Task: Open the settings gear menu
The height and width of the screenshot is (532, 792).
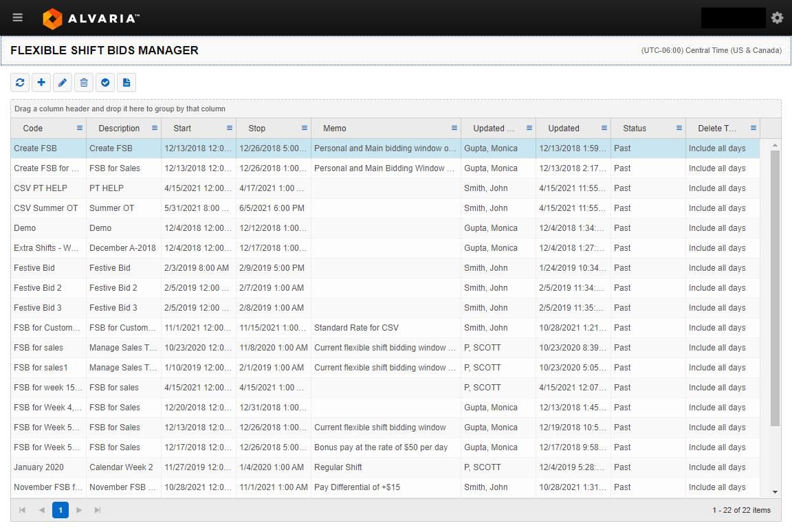Action: point(777,17)
